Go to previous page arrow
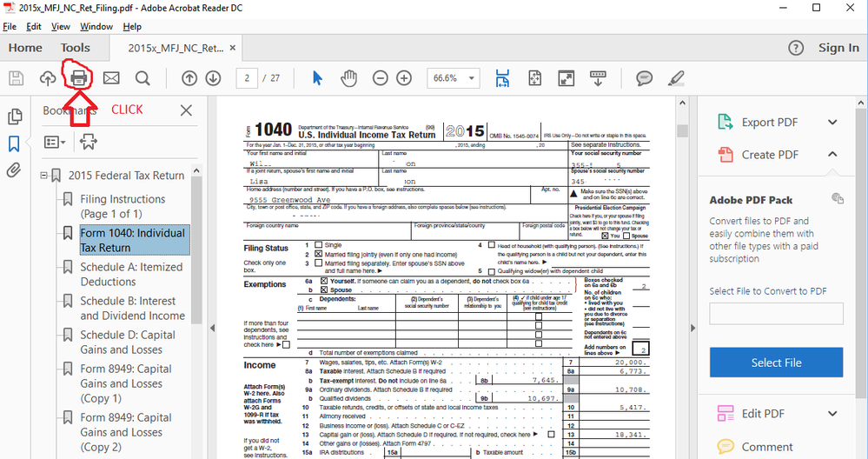 pyautogui.click(x=189, y=78)
